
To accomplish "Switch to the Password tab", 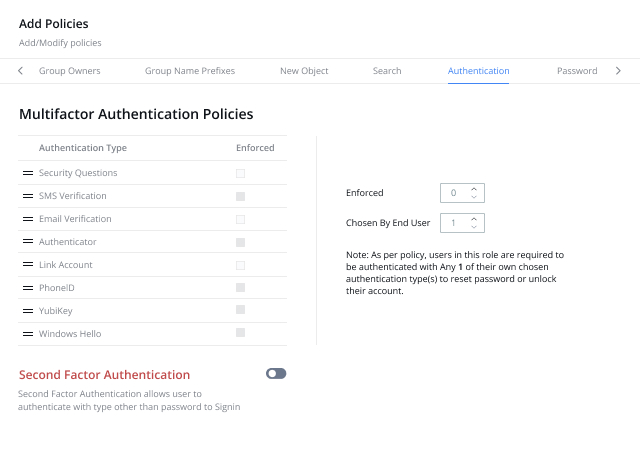I will pos(577,71).
